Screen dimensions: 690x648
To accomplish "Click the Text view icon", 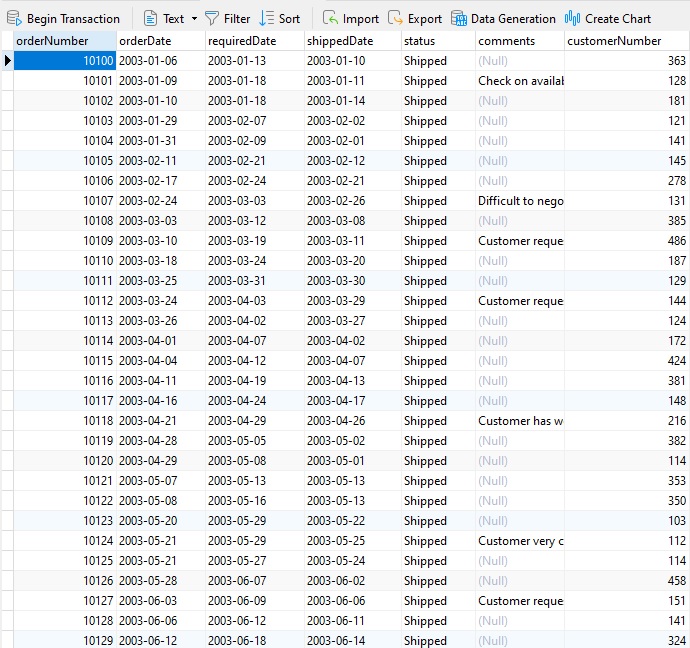I will tap(150, 18).
